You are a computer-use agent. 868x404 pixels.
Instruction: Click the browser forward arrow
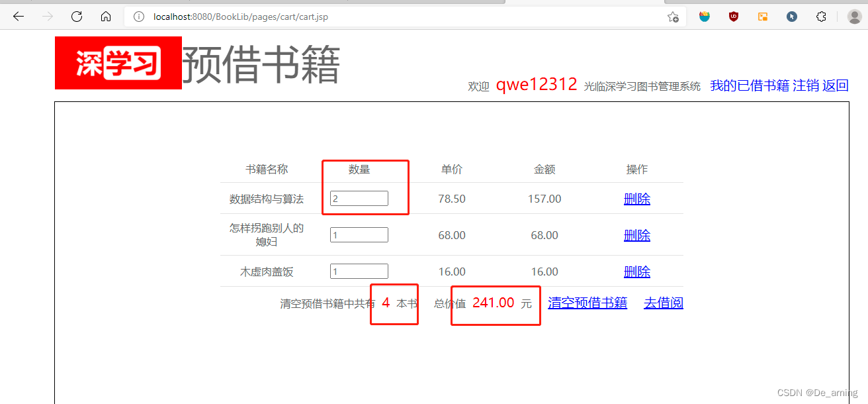(x=48, y=17)
